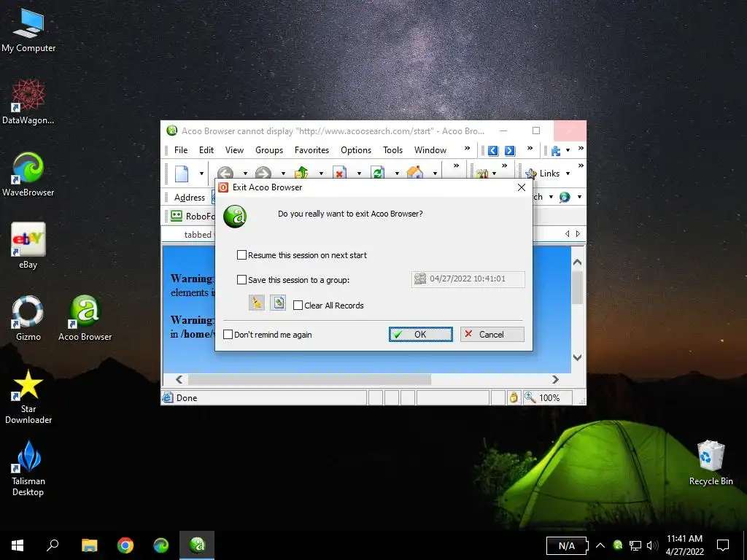Open the puzzle-piece plugin dropdown arrow
747x560 pixels.
pos(568,150)
